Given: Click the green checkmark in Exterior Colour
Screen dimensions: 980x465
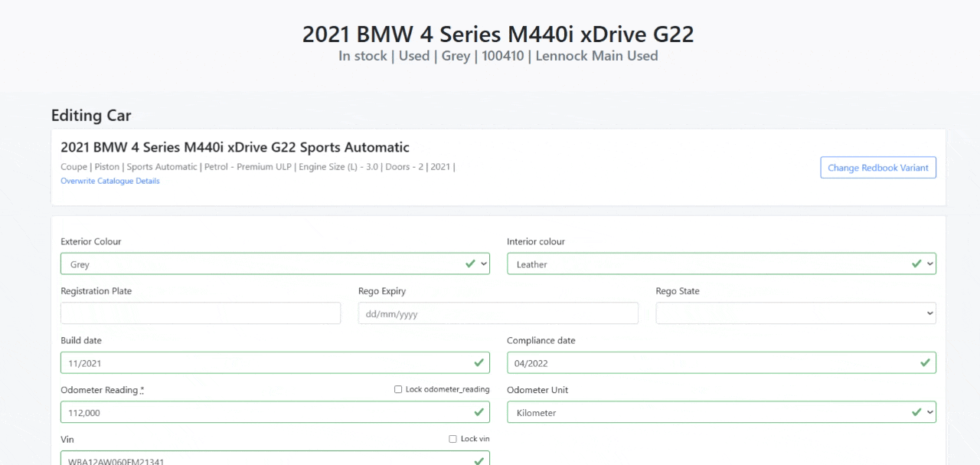Looking at the screenshot, I should (470, 264).
